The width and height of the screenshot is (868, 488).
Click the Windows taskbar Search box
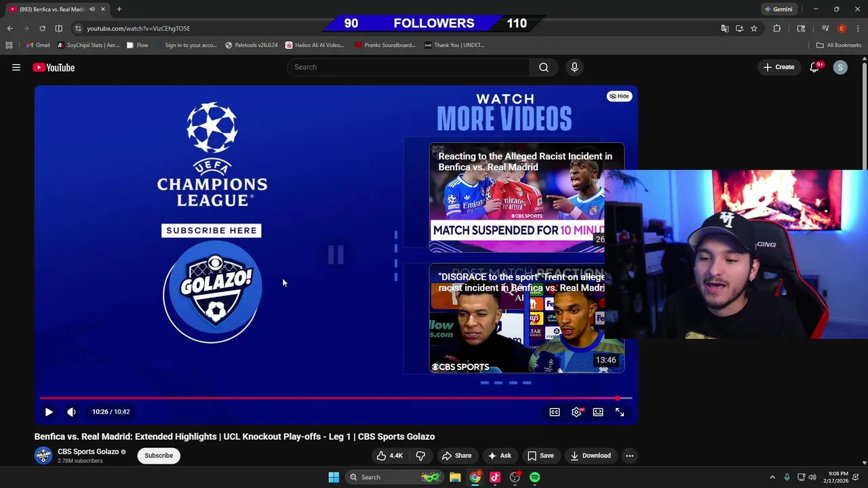(x=395, y=477)
